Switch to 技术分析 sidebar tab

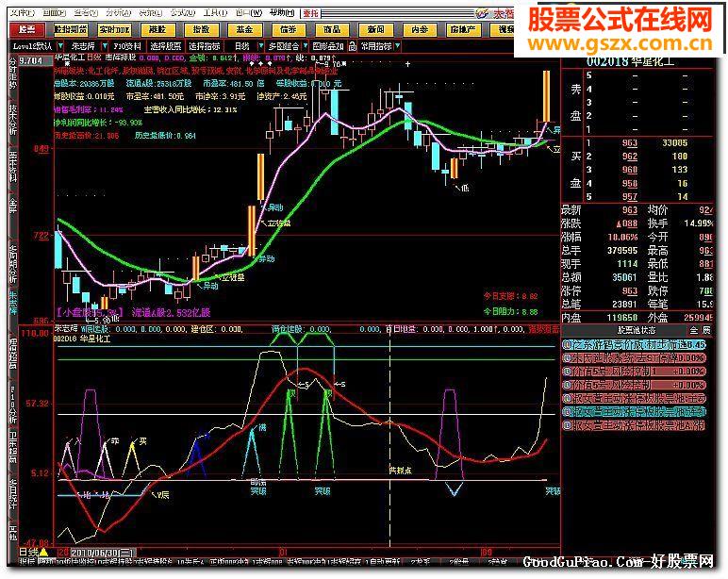[x=12, y=120]
